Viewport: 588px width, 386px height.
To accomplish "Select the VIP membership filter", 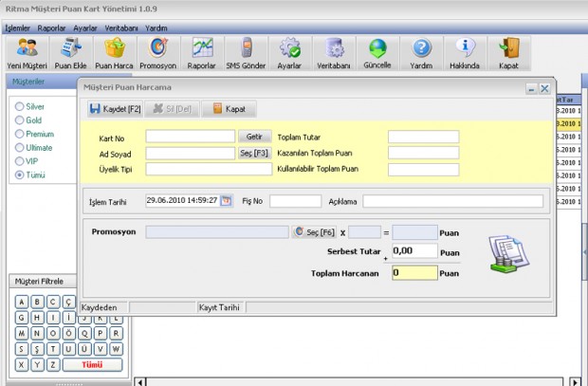I will (27, 161).
